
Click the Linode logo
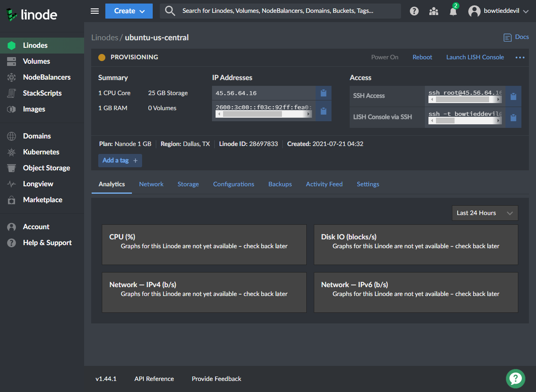[x=32, y=15]
